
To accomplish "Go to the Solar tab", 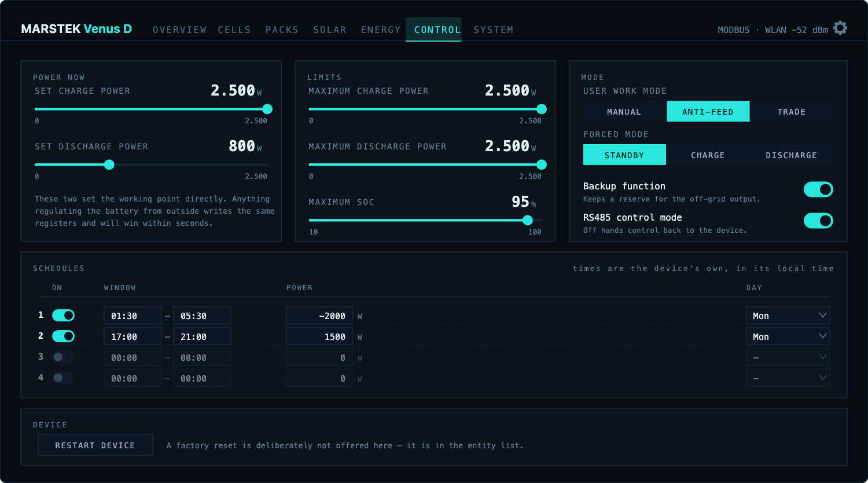I will click(x=330, y=30).
